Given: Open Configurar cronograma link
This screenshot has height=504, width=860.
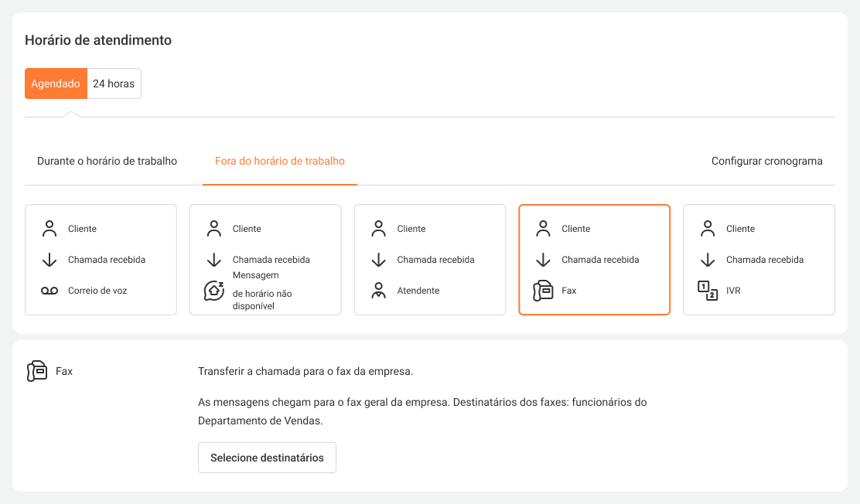Looking at the screenshot, I should tap(766, 162).
